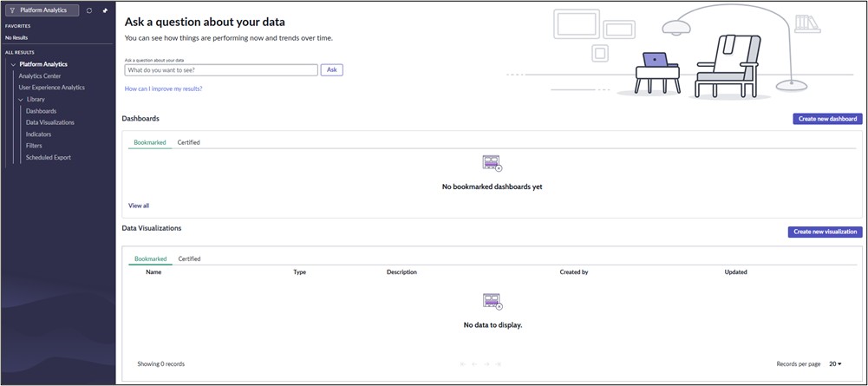
Task: Switch to the Certified tab under Data Visualizations
Action: pyautogui.click(x=189, y=258)
